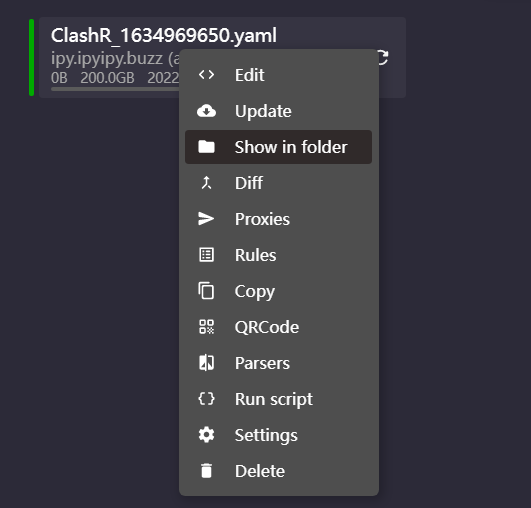The height and width of the screenshot is (508, 531).
Task: Click the cloud download Update icon
Action: (206, 111)
